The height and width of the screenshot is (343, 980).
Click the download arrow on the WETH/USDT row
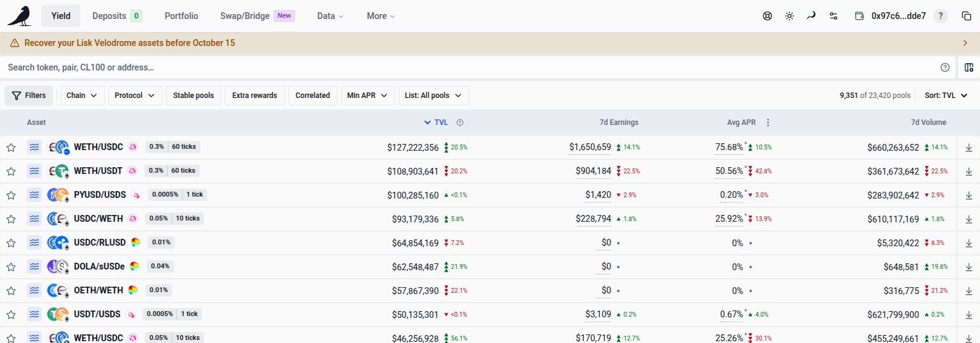[x=969, y=171]
